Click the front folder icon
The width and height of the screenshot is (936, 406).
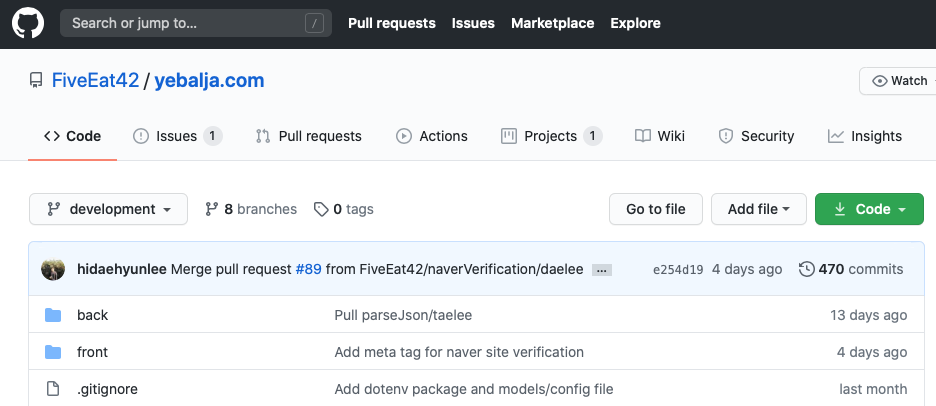tap(53, 352)
